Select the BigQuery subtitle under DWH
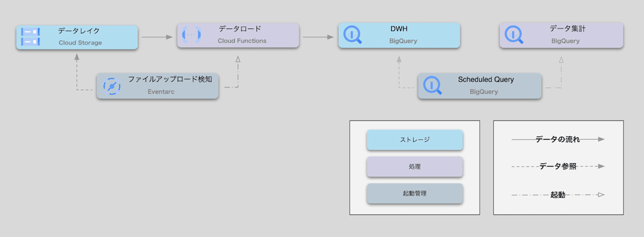The height and width of the screenshot is (237, 644). click(403, 41)
